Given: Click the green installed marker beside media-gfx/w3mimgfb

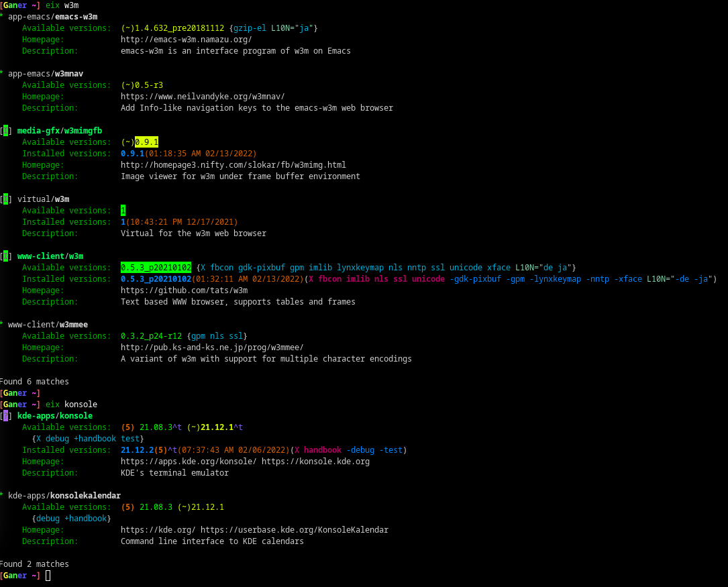Looking at the screenshot, I should (x=5, y=130).
